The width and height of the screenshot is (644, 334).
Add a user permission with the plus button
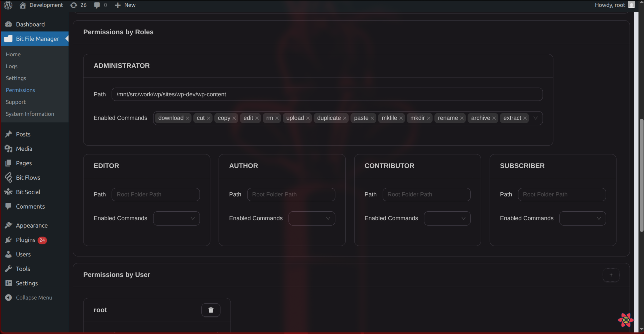point(611,275)
